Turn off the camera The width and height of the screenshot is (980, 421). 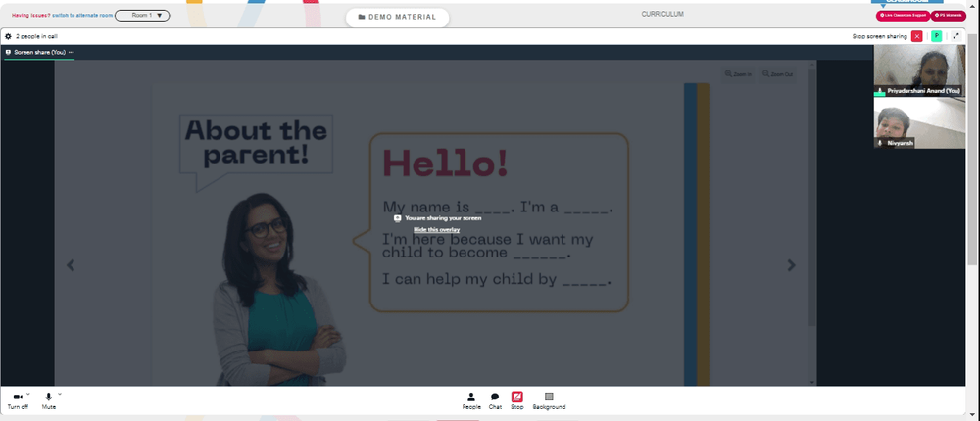[18, 400]
